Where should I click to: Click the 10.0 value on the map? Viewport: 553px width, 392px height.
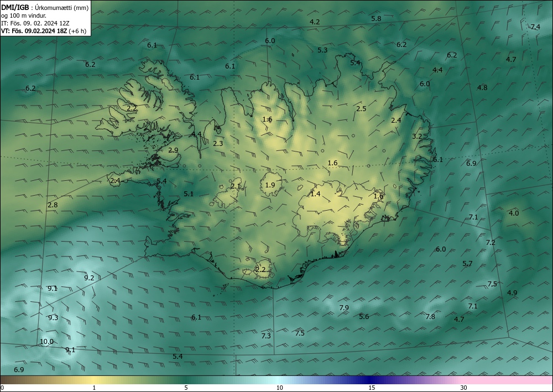pos(46,342)
